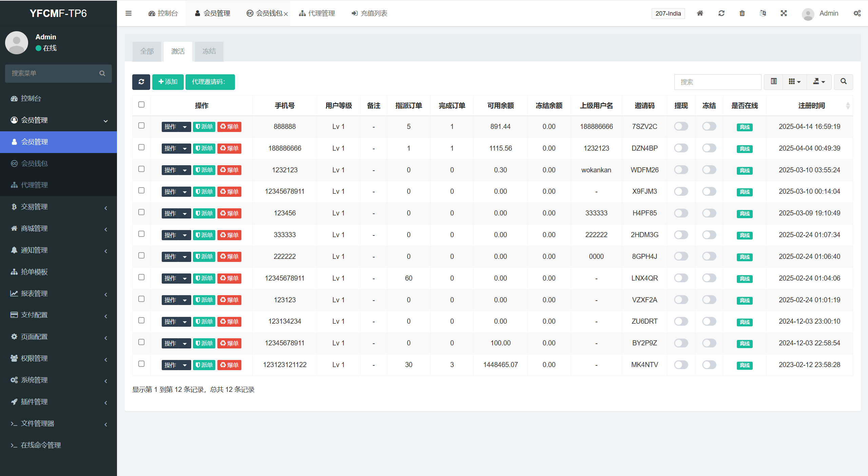
Task: Check the checkbox for phone 888888 row
Action: point(141,126)
